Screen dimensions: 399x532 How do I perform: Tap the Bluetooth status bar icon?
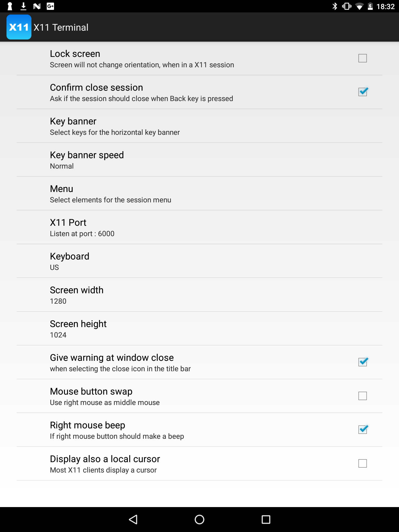[x=335, y=6]
